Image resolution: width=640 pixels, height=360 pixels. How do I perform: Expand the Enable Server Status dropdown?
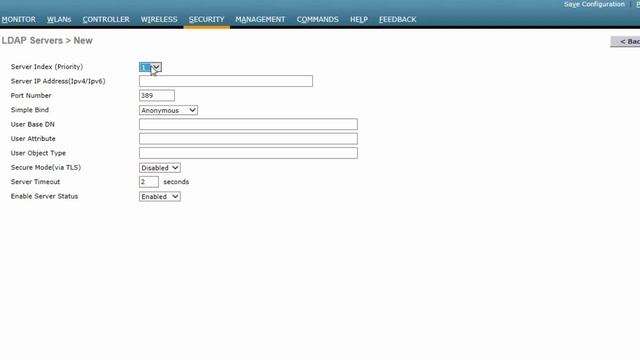tap(160, 196)
